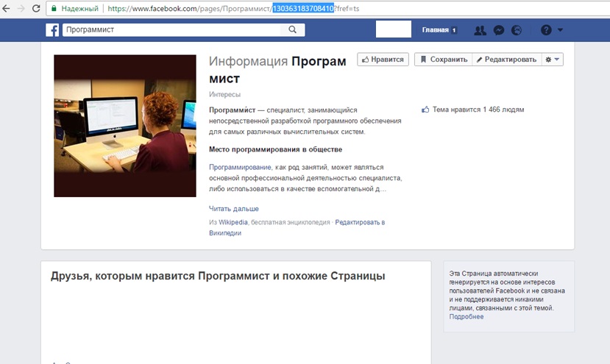The width and height of the screenshot is (610, 364).
Task: Click the Интересы category label
Action: 225,95
